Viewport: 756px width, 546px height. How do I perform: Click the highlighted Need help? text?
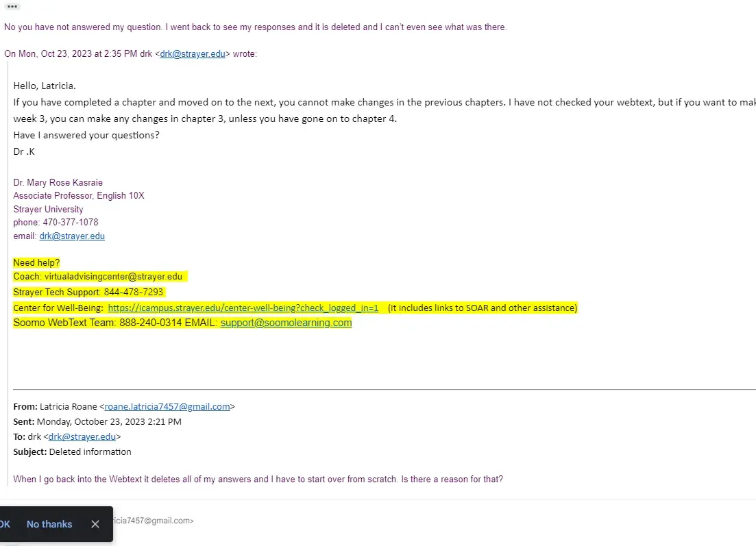pyautogui.click(x=36, y=262)
